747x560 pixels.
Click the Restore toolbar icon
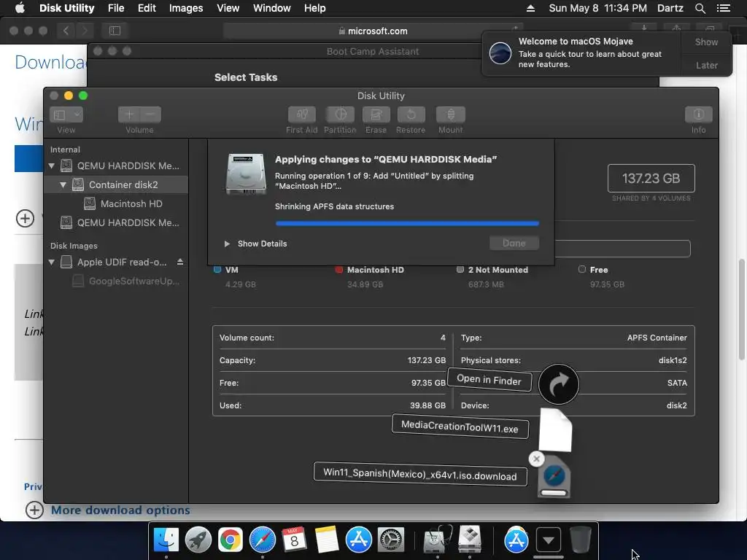[411, 114]
